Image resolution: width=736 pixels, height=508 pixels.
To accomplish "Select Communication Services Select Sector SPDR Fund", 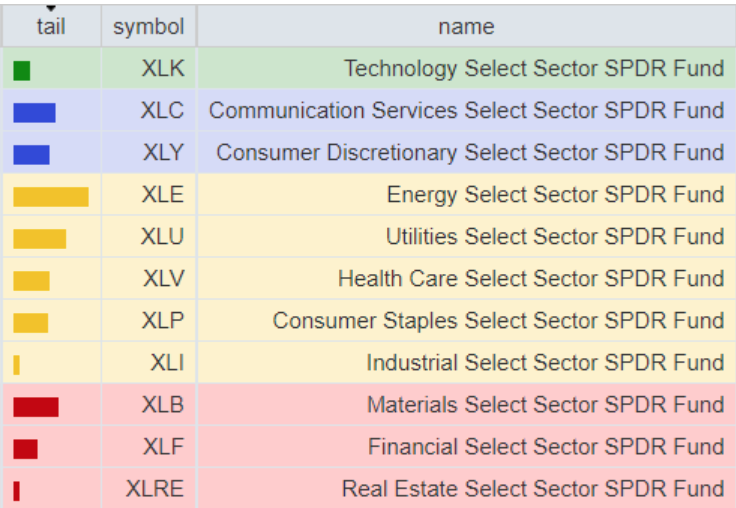I will 466,110.
